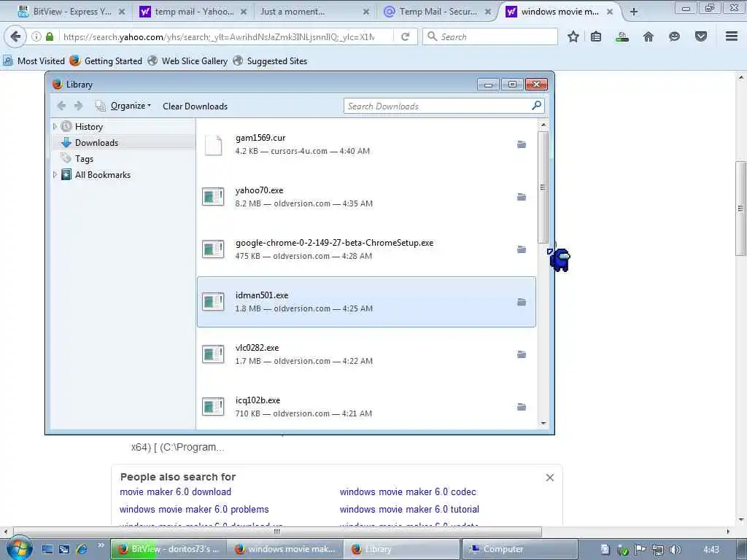Switch to the Just a moment tab
Viewport: 747px width, 560px height.
313,12
